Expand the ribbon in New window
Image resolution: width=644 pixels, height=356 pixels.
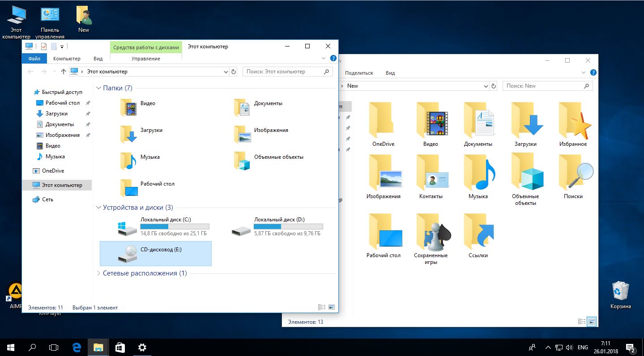pyautogui.click(x=584, y=72)
